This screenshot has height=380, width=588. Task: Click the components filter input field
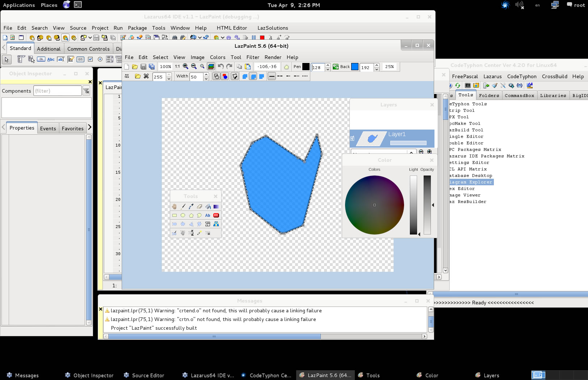point(58,91)
